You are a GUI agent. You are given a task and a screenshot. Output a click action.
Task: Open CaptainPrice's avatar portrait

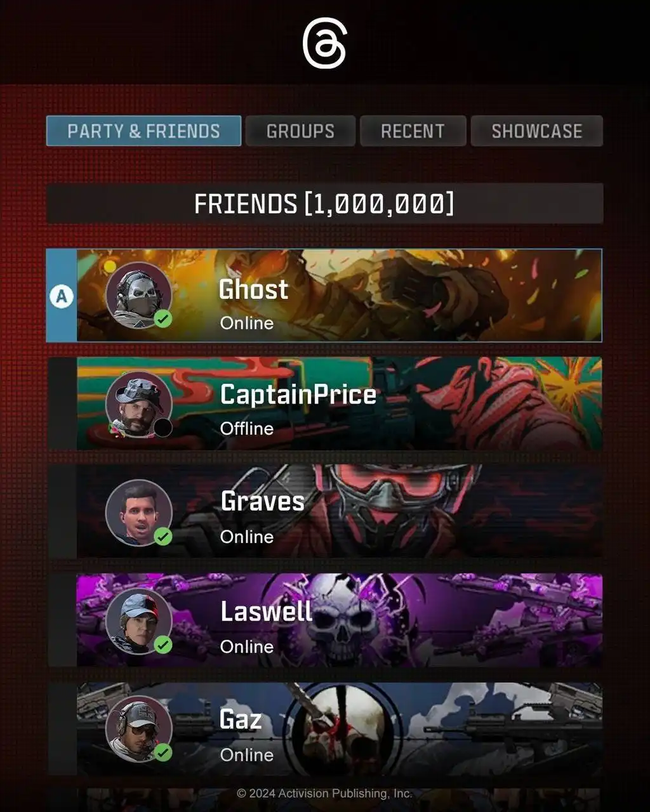tap(138, 404)
